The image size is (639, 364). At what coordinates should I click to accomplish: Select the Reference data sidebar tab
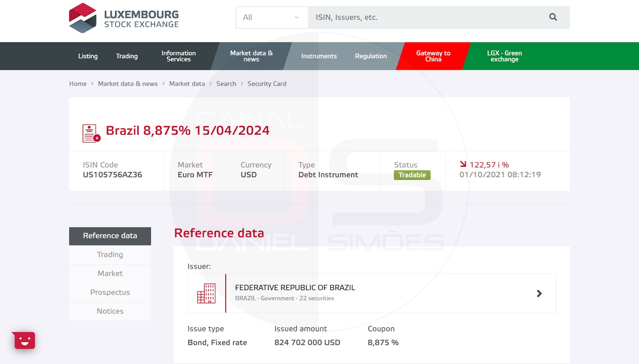110,236
